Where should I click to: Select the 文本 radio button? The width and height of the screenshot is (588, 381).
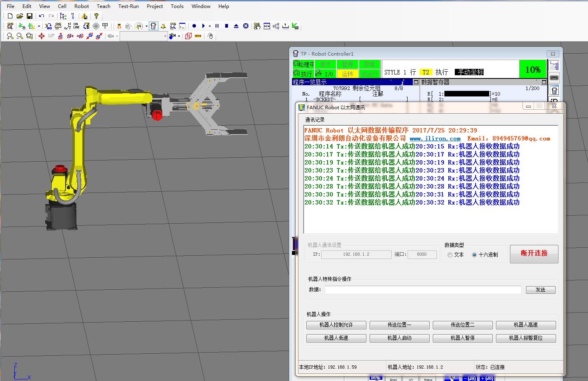pos(450,255)
